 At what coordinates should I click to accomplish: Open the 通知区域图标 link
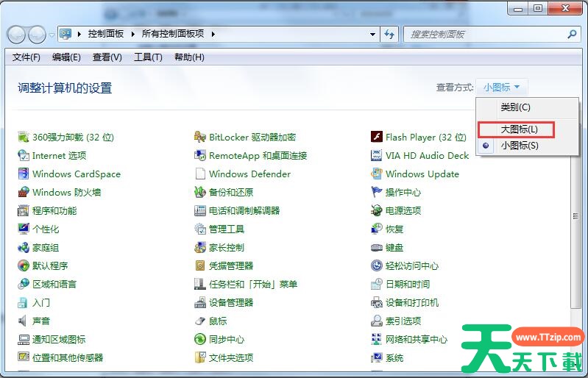[x=59, y=340]
